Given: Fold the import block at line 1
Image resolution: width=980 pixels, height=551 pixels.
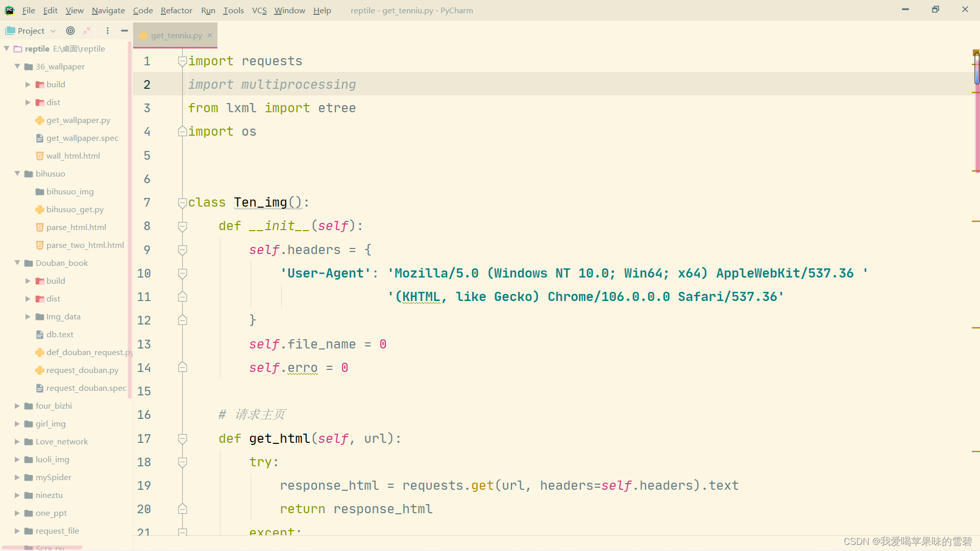Looking at the screenshot, I should (182, 61).
